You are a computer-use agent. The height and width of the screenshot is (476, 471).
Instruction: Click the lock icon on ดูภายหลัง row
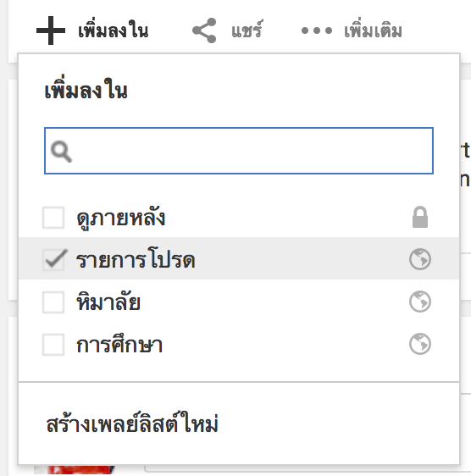(x=420, y=217)
